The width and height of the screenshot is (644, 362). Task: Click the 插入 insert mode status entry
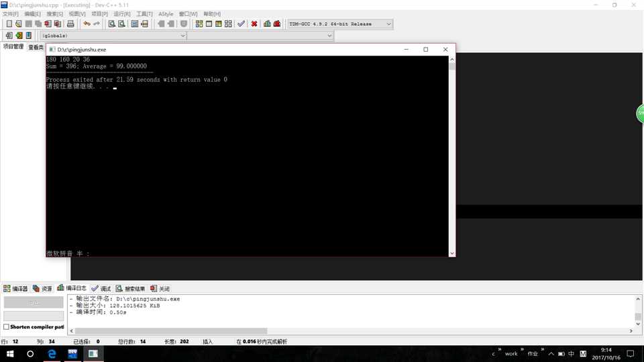tap(208, 341)
